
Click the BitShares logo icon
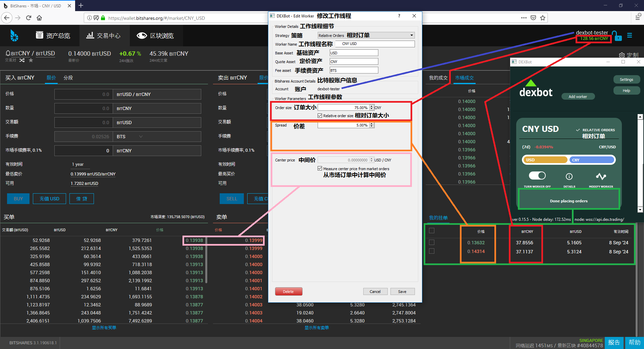14,35
